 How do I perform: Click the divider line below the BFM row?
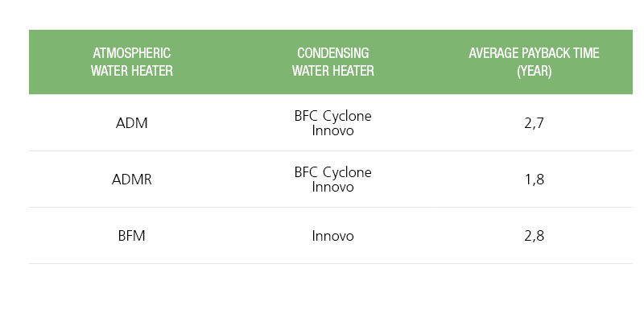pyautogui.click(x=330, y=263)
